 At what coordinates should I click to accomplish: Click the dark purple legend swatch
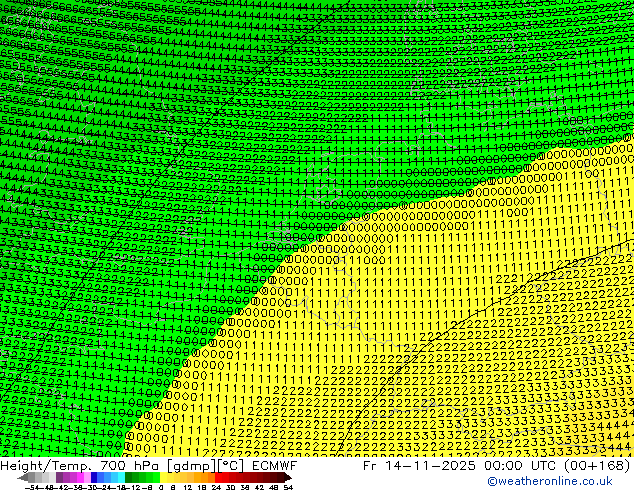(x=59, y=478)
